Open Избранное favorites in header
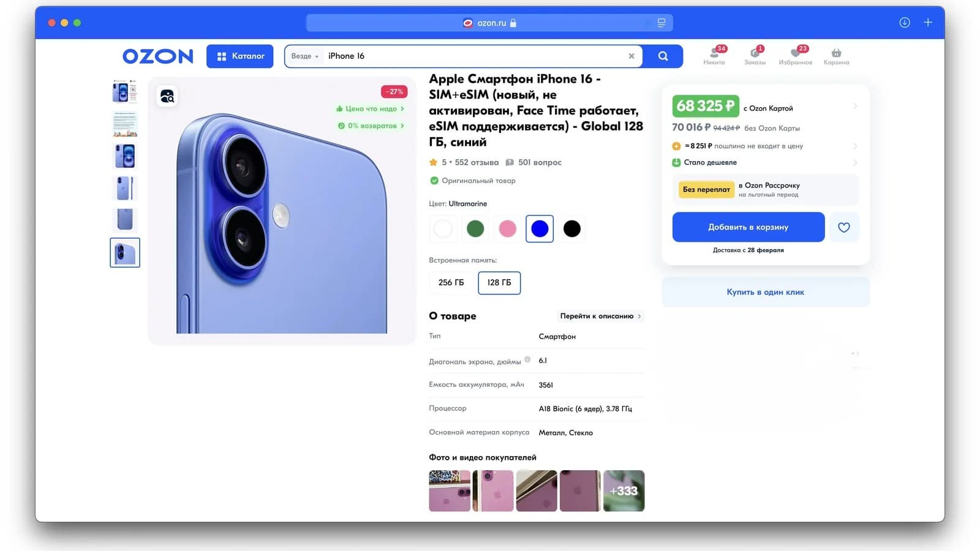 (x=796, y=56)
